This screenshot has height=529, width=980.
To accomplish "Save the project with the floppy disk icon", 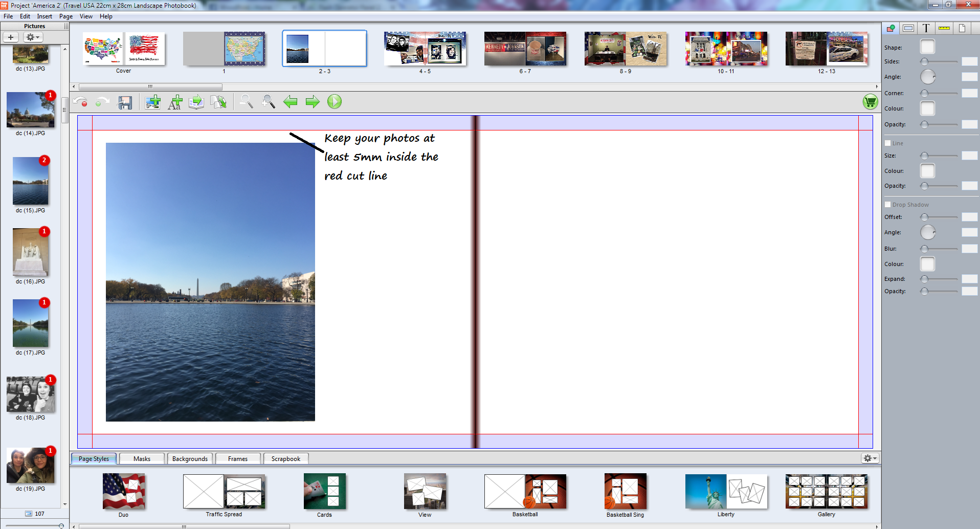I will [125, 102].
